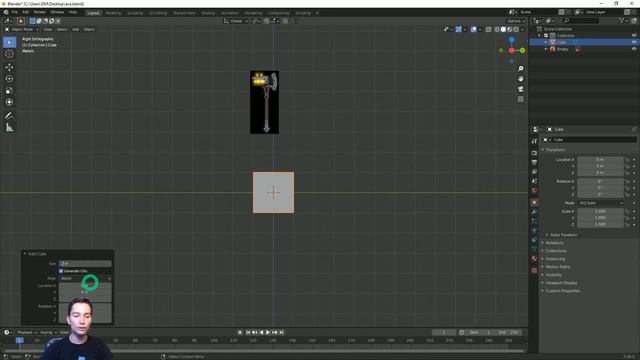Switch perspective/orthographic grid icon
The width and height of the screenshot is (640, 360).
[520, 99]
